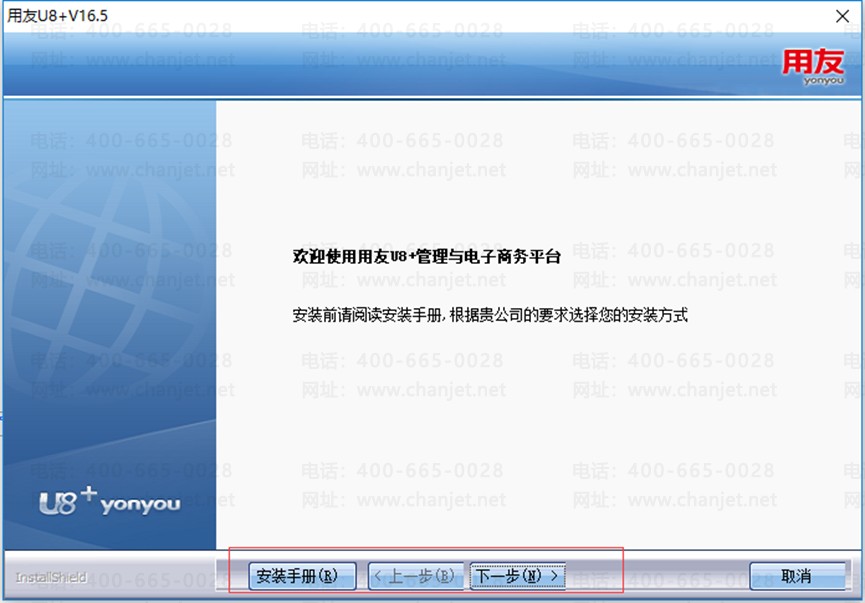
Task: Proceed with 下一步(N) next button
Action: click(x=517, y=576)
